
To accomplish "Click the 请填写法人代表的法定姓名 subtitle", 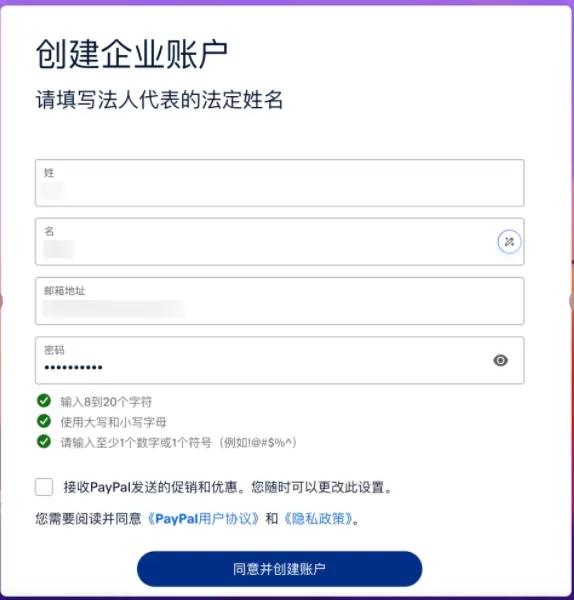I will [x=159, y=100].
